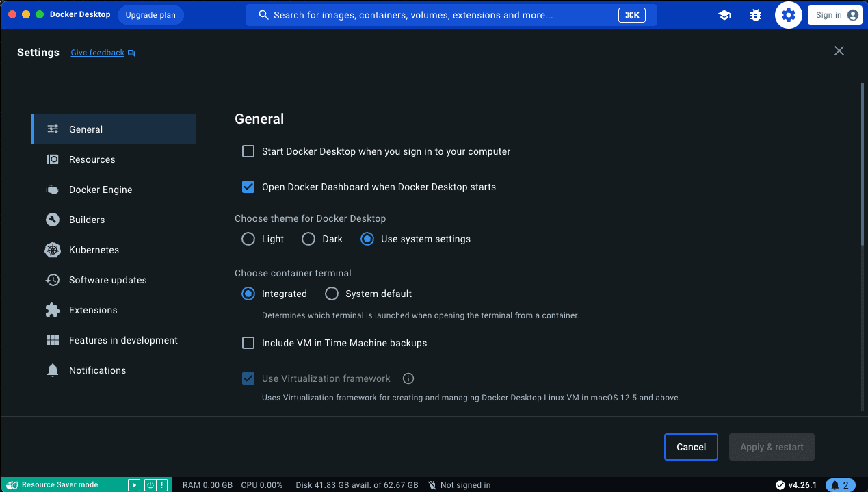Click the external link icon beside Give feedback
Screen dimensions: 868x492
tap(131, 53)
